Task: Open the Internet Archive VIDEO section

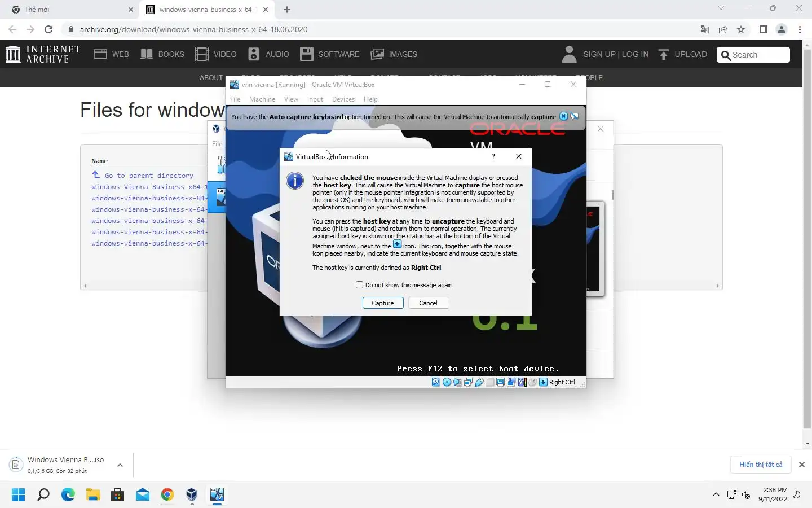Action: 215,54
